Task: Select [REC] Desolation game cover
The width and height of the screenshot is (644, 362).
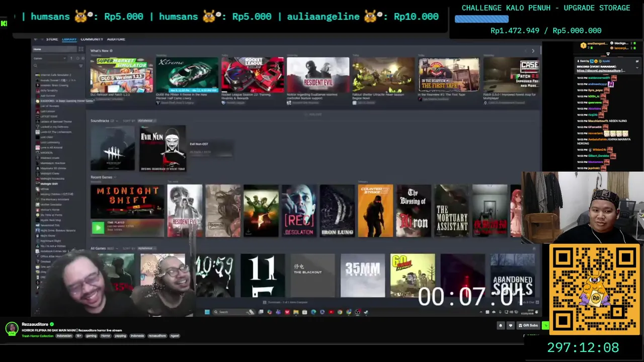Action: click(x=299, y=211)
